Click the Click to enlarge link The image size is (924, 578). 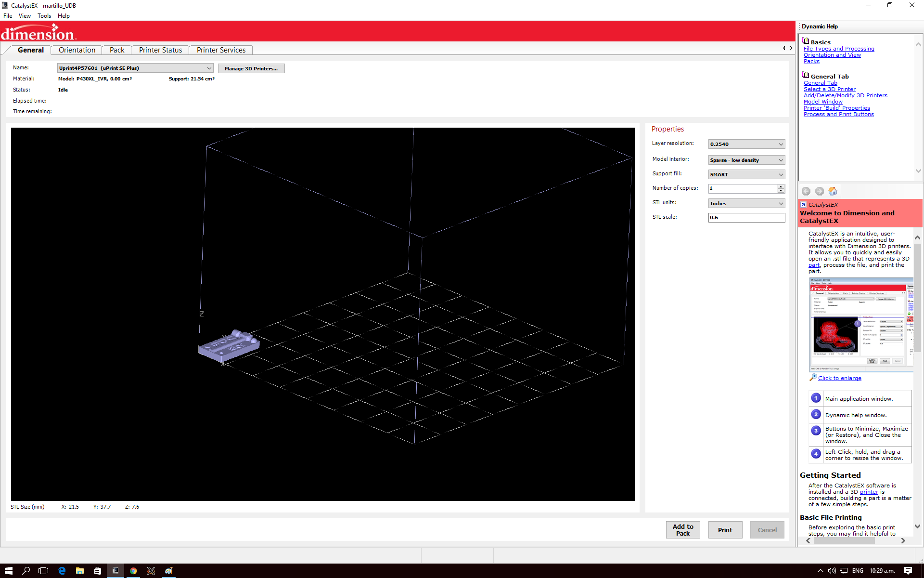click(840, 378)
